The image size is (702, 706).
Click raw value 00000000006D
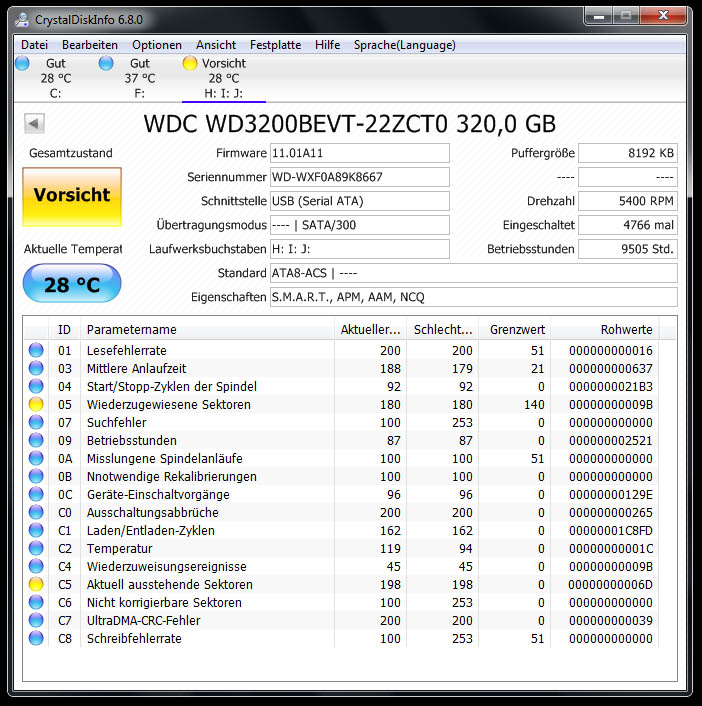coord(611,584)
